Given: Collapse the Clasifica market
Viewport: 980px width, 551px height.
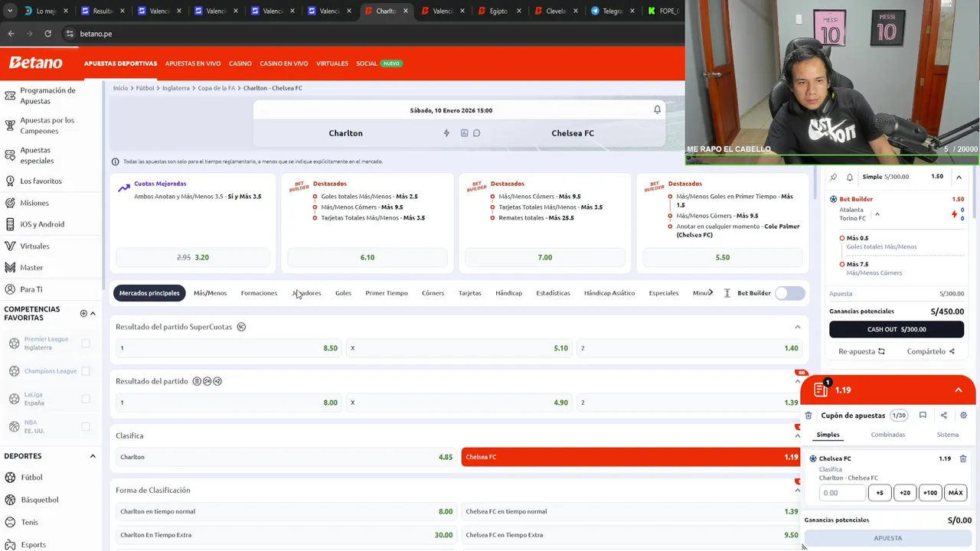Looking at the screenshot, I should tap(797, 435).
